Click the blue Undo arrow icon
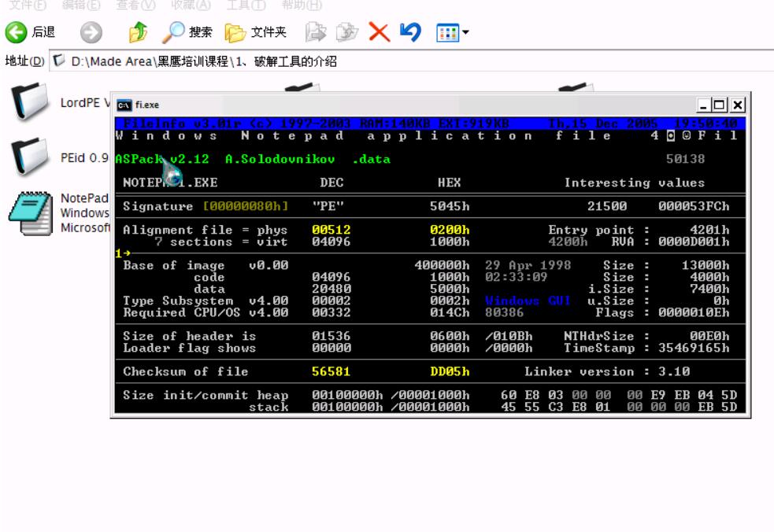The height and width of the screenshot is (532, 774). coord(410,32)
